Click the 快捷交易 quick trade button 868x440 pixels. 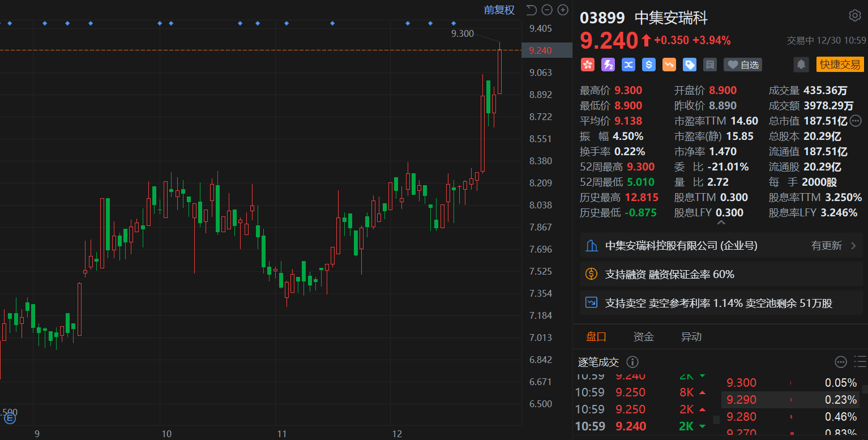click(x=840, y=65)
